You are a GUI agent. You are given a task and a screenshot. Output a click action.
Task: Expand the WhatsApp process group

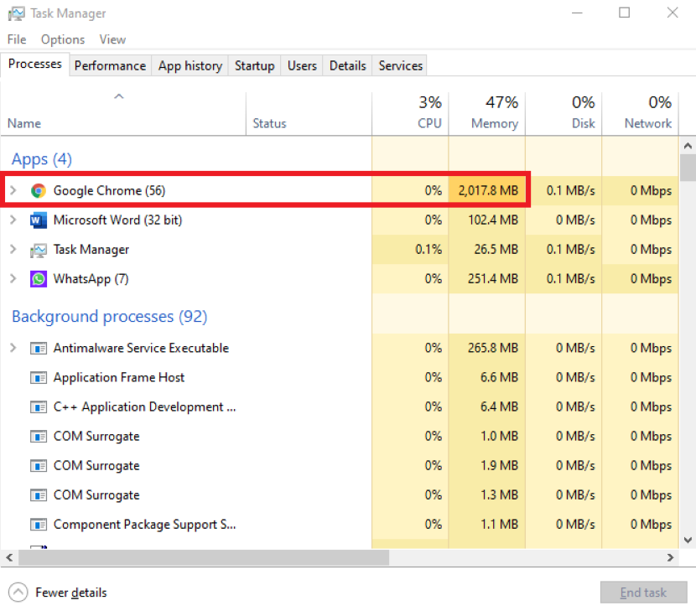(13, 279)
